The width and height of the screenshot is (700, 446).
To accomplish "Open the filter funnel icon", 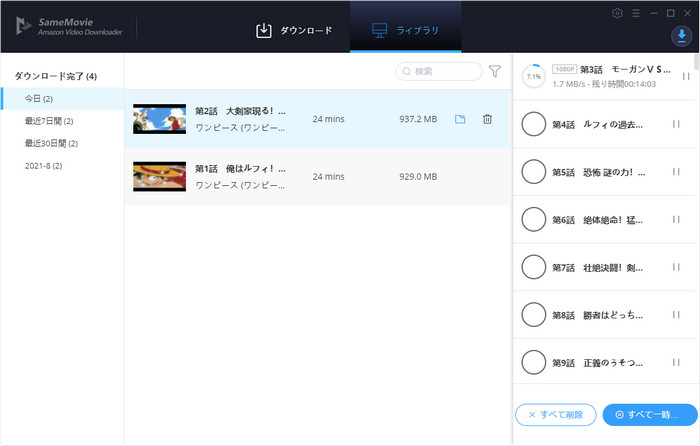I will point(495,71).
